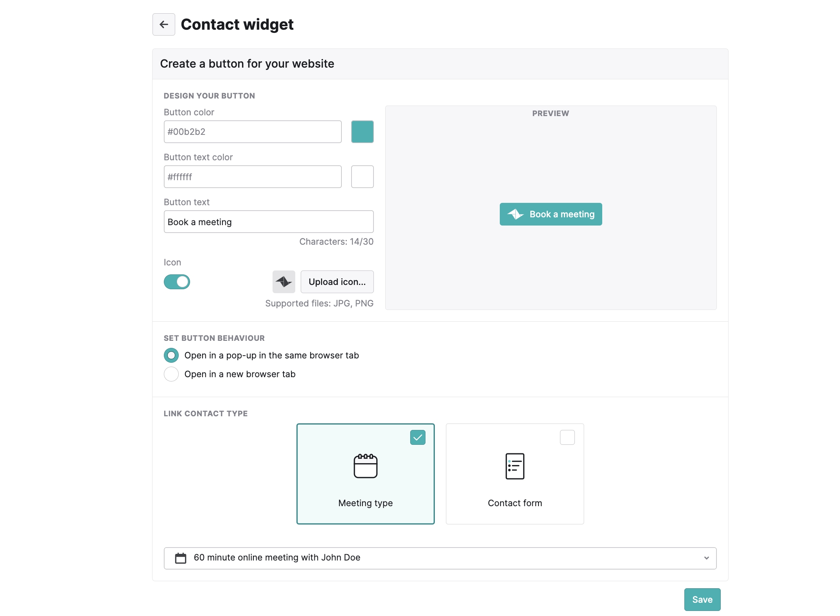Expand the meeting selection dropdown chevron
This screenshot has width=840, height=616.
pos(706,558)
